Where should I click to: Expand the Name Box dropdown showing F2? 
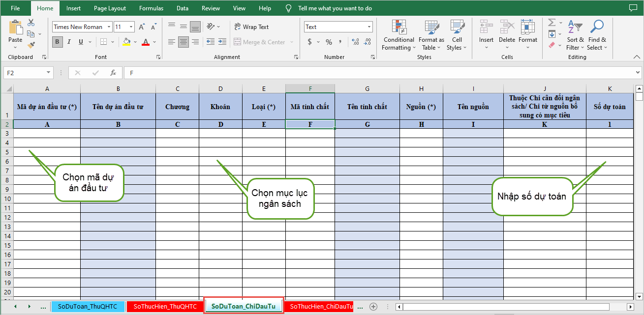pos(48,73)
